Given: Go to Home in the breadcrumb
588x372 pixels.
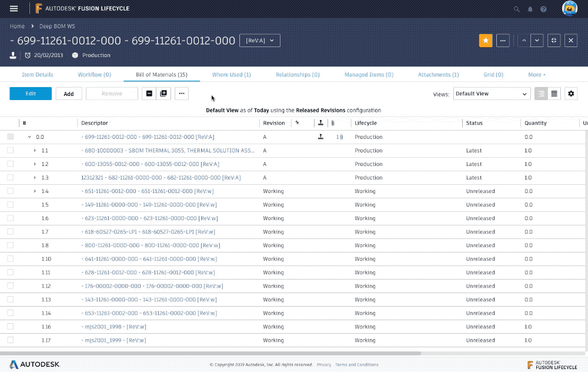Looking at the screenshot, I should pos(17,26).
